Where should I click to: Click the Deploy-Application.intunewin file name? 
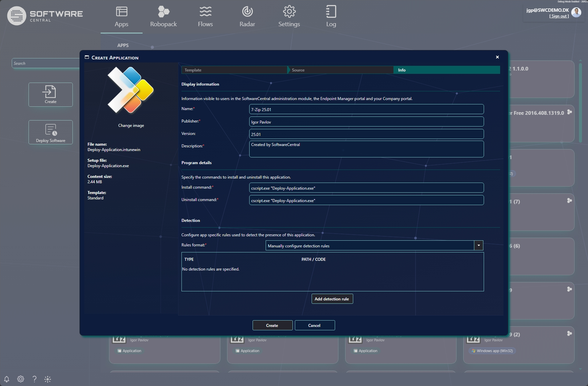pyautogui.click(x=114, y=150)
